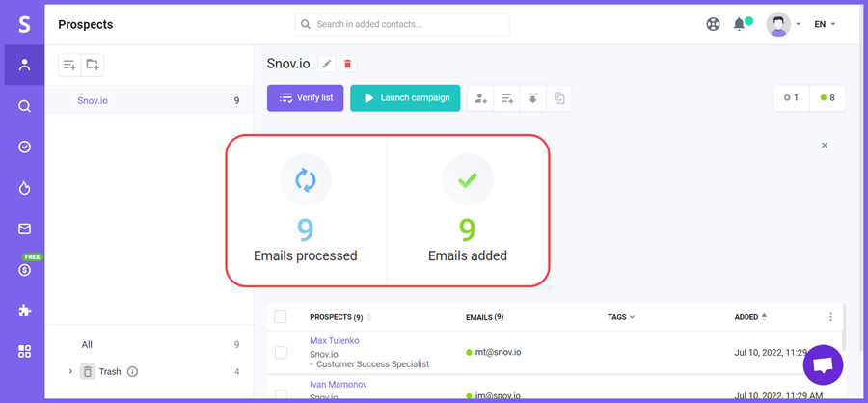This screenshot has height=403, width=868.
Task: Click the add prospect person-plus icon
Action: pos(480,98)
